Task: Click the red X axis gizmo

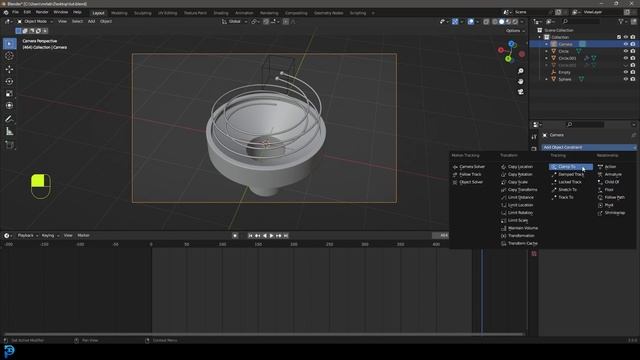Action: (x=501, y=50)
